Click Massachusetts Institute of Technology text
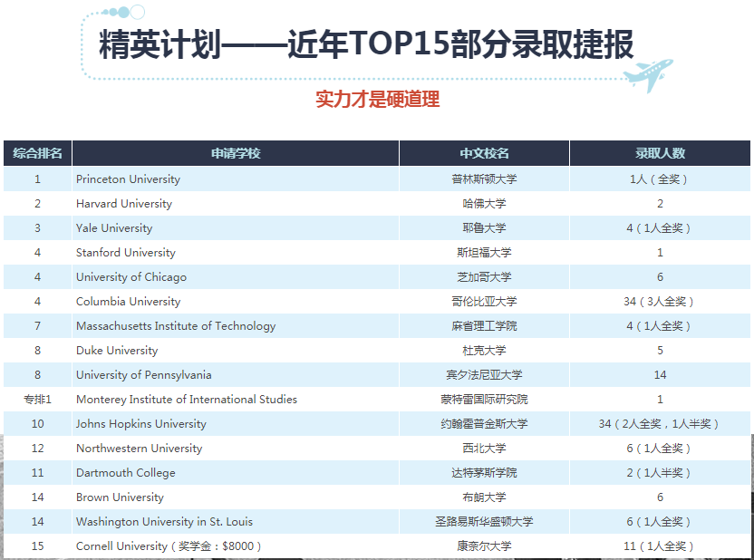 176,326
